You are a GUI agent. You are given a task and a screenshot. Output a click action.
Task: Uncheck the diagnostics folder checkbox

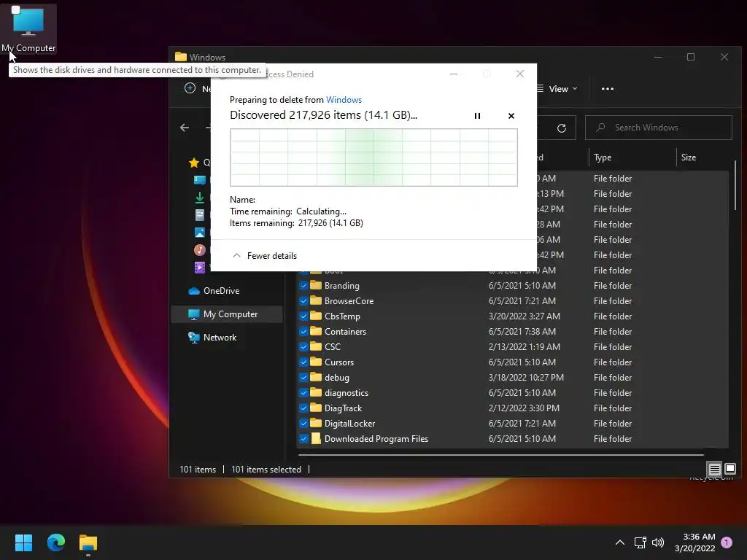[303, 393]
